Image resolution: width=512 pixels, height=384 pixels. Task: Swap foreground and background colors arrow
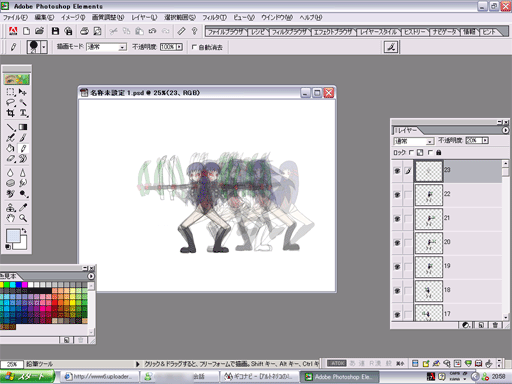point(24,230)
